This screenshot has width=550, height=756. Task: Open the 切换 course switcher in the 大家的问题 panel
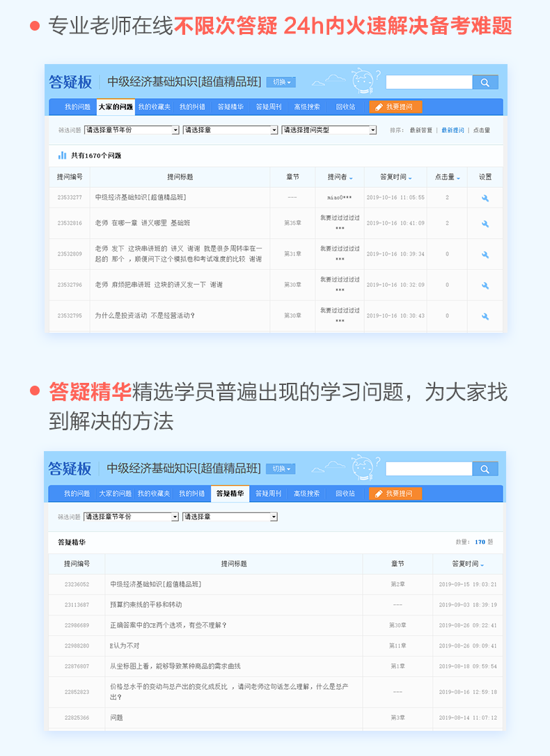281,82
